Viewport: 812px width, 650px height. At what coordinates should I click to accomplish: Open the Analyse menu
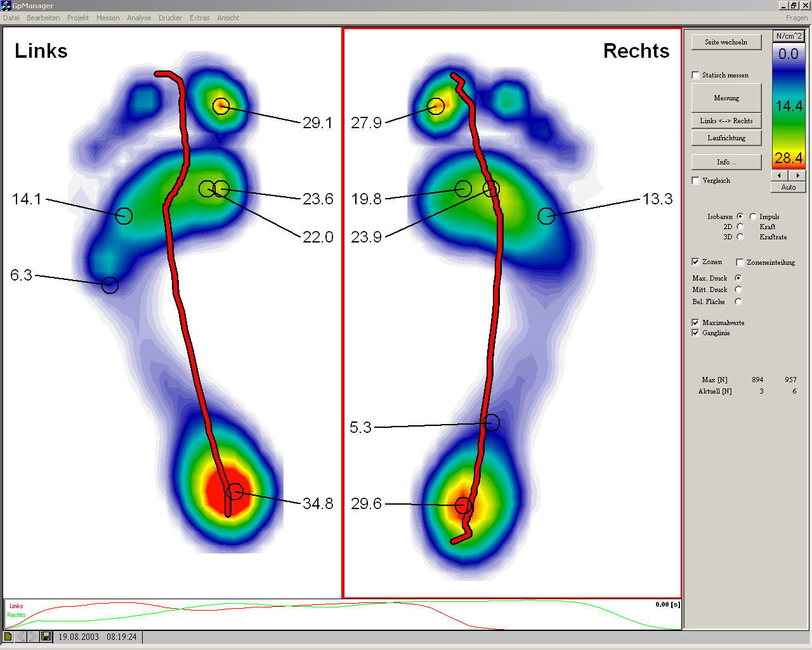tap(139, 18)
